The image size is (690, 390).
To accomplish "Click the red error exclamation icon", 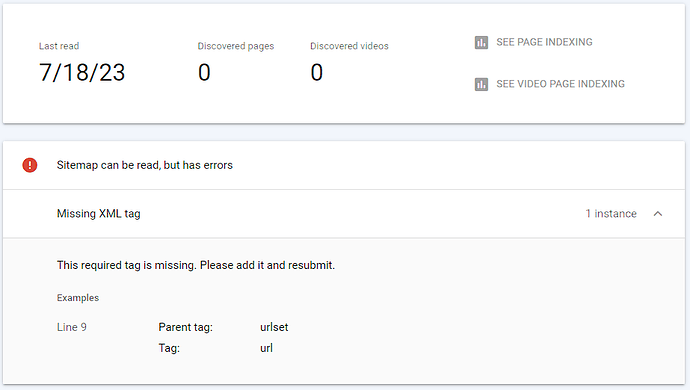I will (x=30, y=165).
